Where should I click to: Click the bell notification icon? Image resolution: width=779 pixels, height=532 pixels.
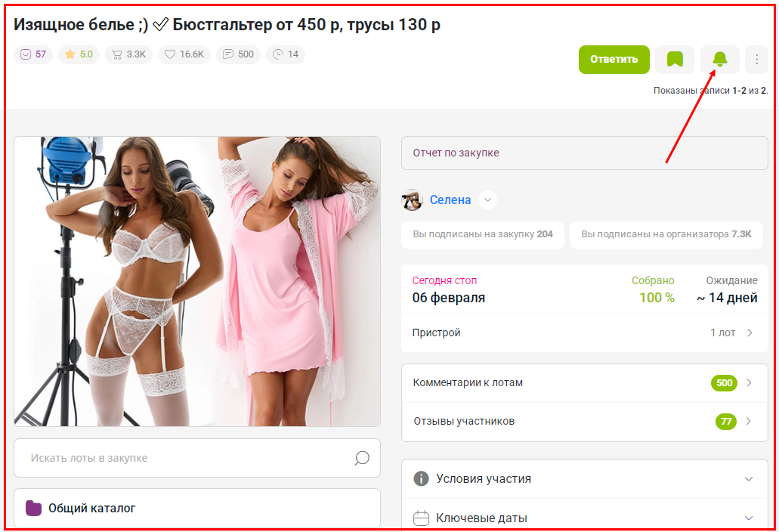pyautogui.click(x=719, y=60)
